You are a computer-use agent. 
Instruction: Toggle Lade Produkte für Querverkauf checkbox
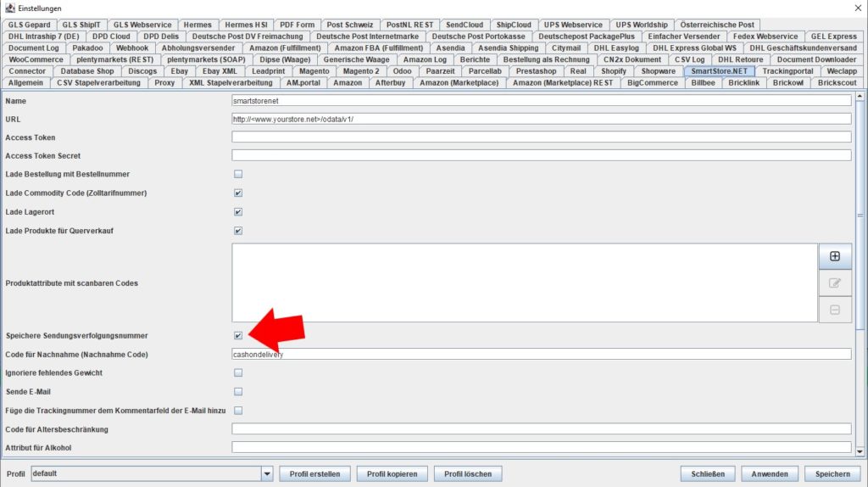tap(238, 231)
